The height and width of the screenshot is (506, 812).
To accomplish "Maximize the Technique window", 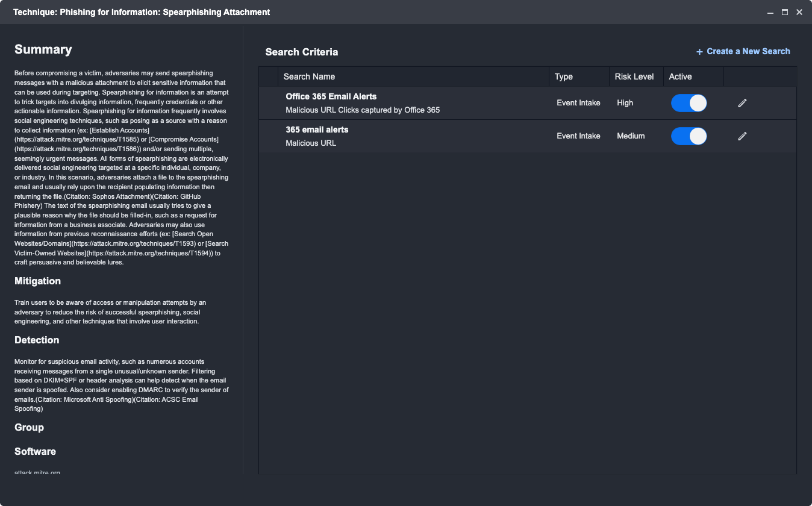I will tap(785, 12).
